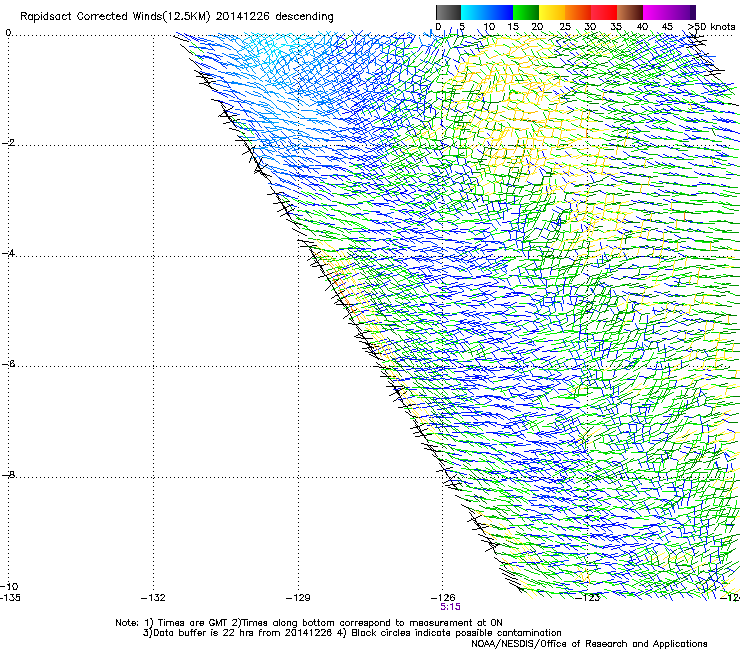Click the ">50 knots" legend label
The height and width of the screenshot is (650, 740).
(x=711, y=27)
